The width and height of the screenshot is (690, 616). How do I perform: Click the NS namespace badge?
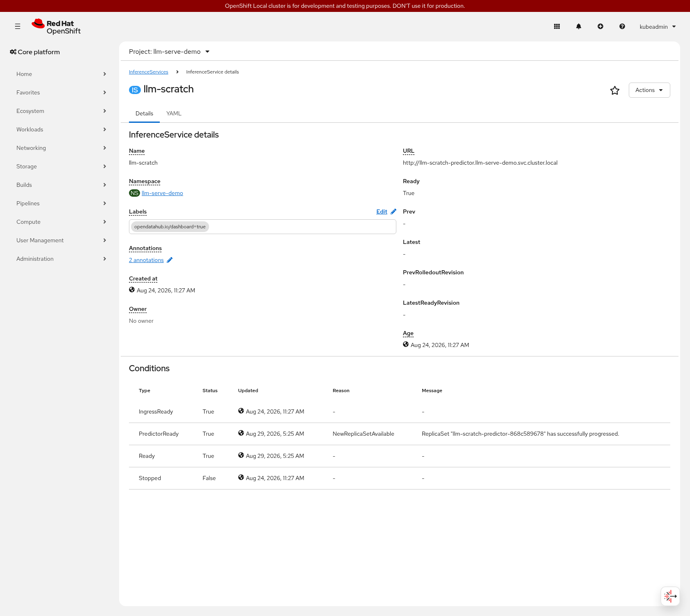[x=134, y=193]
